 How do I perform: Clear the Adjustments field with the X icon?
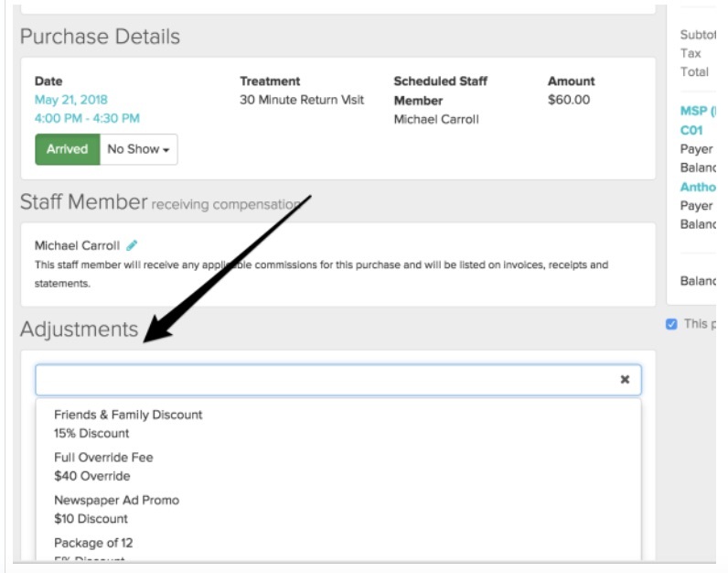click(625, 379)
